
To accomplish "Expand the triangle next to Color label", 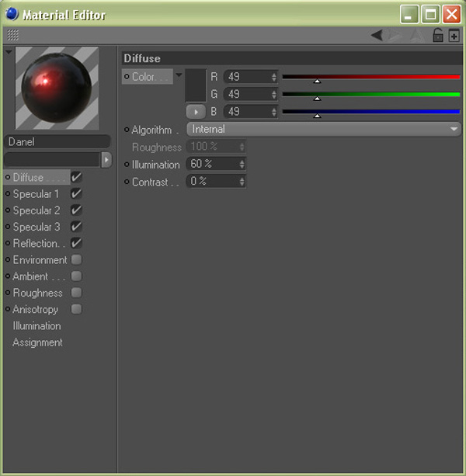I will pos(179,75).
